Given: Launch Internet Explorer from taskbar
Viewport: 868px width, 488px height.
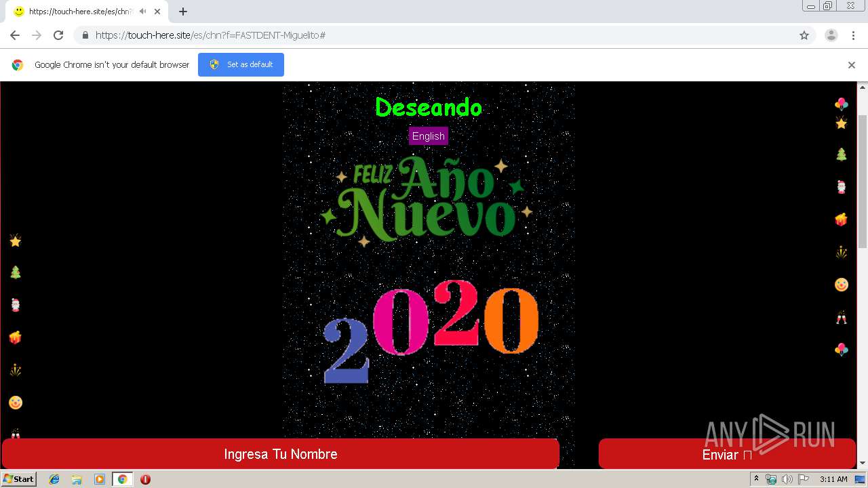Looking at the screenshot, I should (54, 479).
